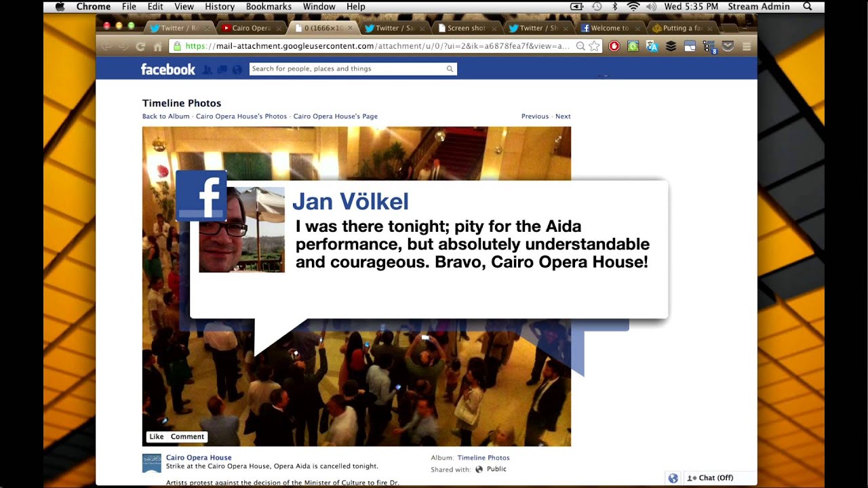Open the Window menu

pos(319,7)
